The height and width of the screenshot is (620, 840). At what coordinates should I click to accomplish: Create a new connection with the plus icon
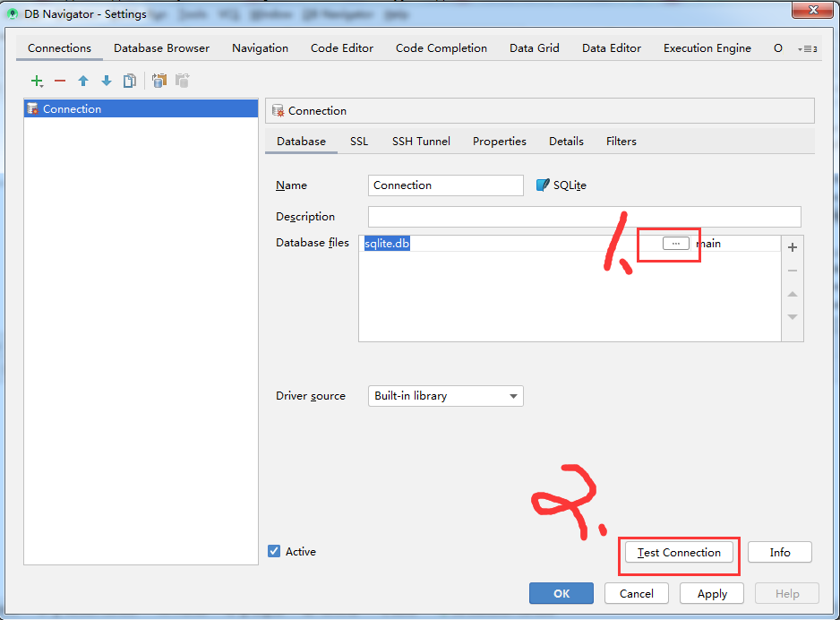coord(36,81)
